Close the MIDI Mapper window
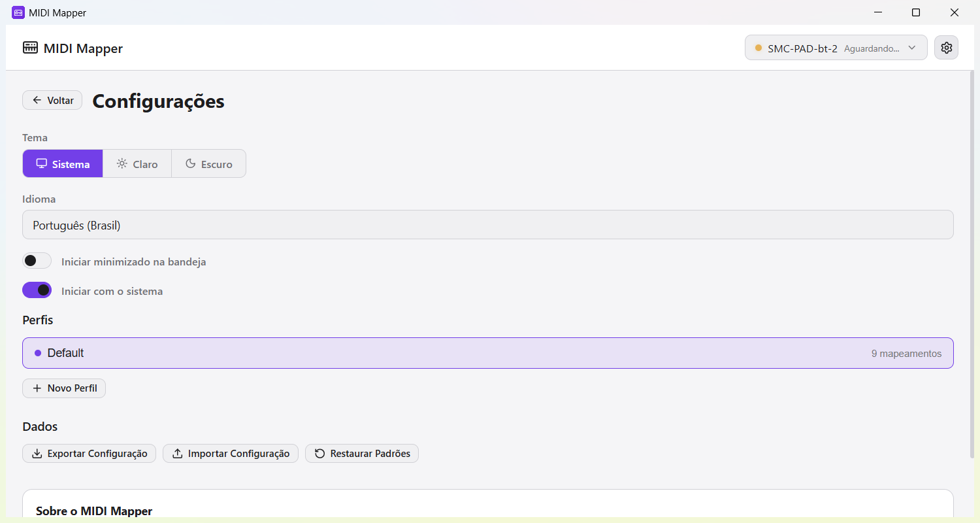Screen dimensions: 980x523 click(954, 12)
